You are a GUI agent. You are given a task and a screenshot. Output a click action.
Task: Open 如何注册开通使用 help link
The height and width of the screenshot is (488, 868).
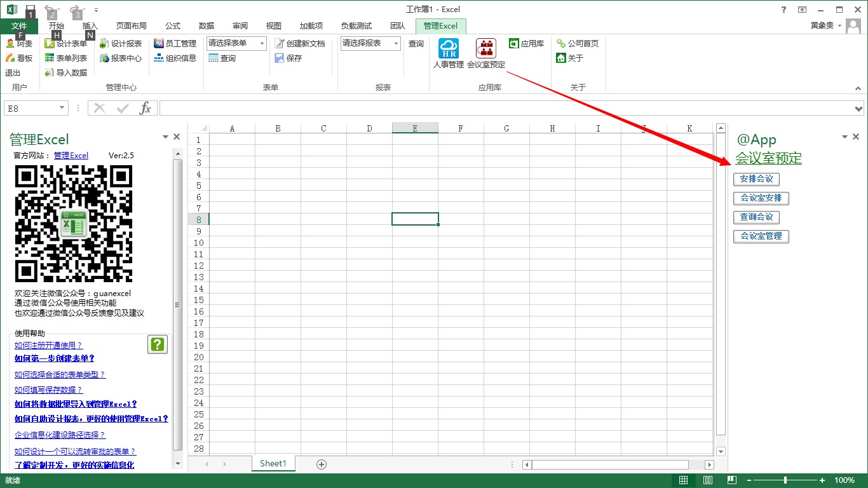coord(48,346)
